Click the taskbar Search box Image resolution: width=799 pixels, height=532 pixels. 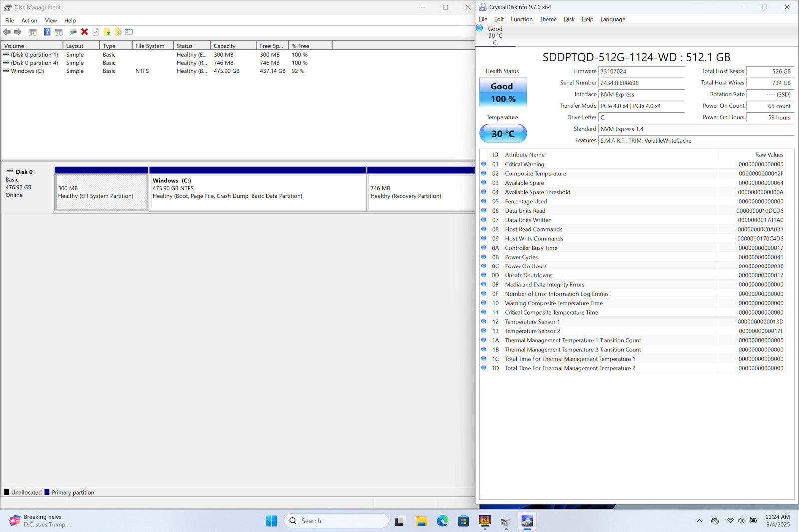coord(336,521)
